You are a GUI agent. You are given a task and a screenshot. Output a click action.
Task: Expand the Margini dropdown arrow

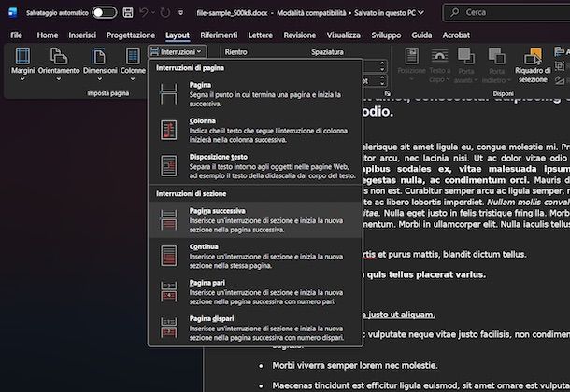click(22, 79)
